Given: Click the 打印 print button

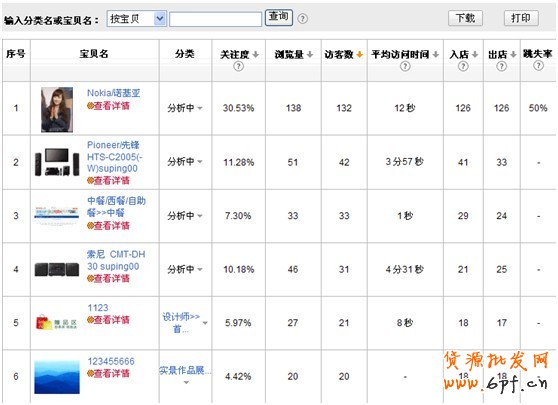Looking at the screenshot, I should tap(521, 18).
